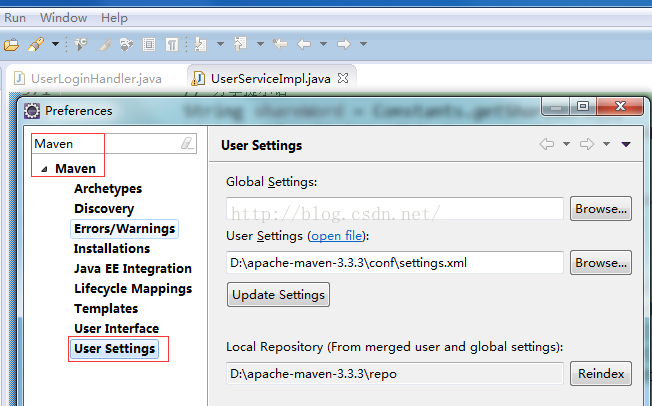Click the open file link
The image size is (652, 406).
[336, 236]
